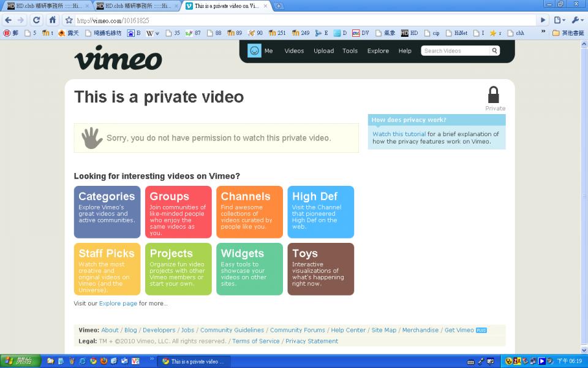Bookmark this page with the star icon
The width and height of the screenshot is (588, 368).
tap(69, 20)
